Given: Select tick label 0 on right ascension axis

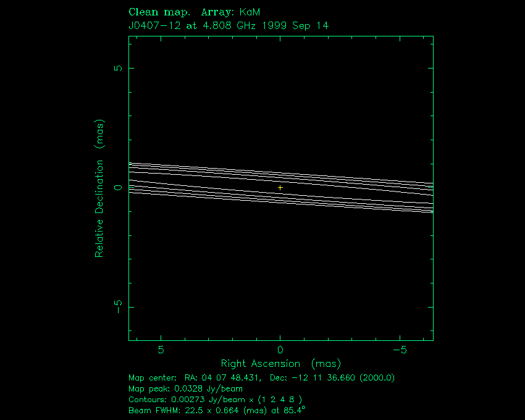Looking at the screenshot, I should (280, 350).
